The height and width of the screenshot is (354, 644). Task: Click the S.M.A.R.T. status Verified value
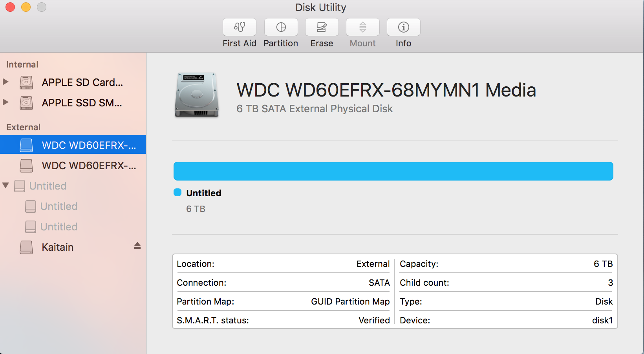pyautogui.click(x=374, y=320)
